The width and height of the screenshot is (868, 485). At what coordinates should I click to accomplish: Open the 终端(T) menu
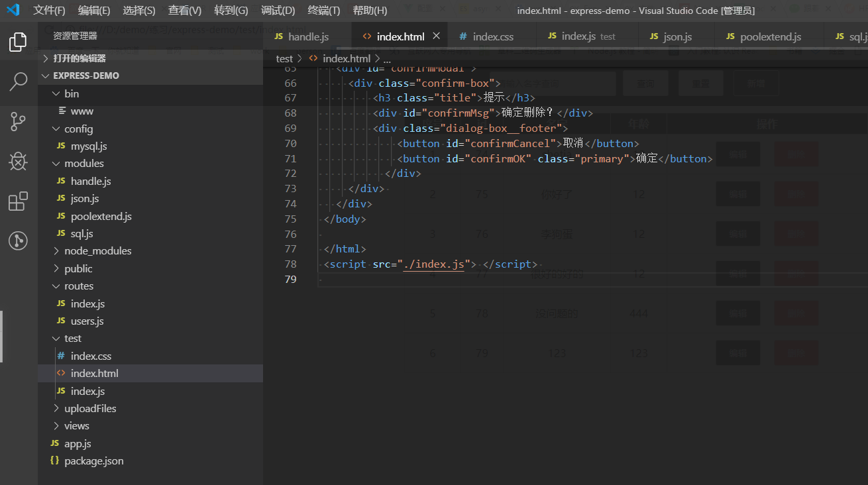click(324, 11)
